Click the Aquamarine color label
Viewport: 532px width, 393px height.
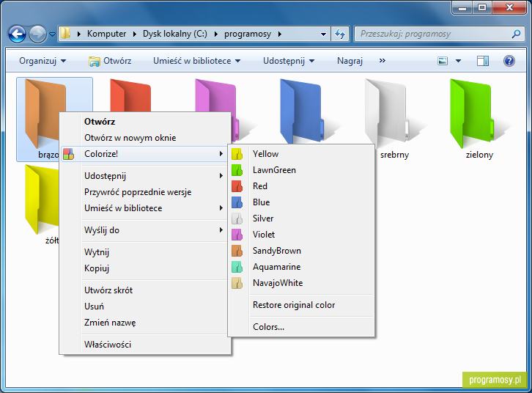click(276, 267)
